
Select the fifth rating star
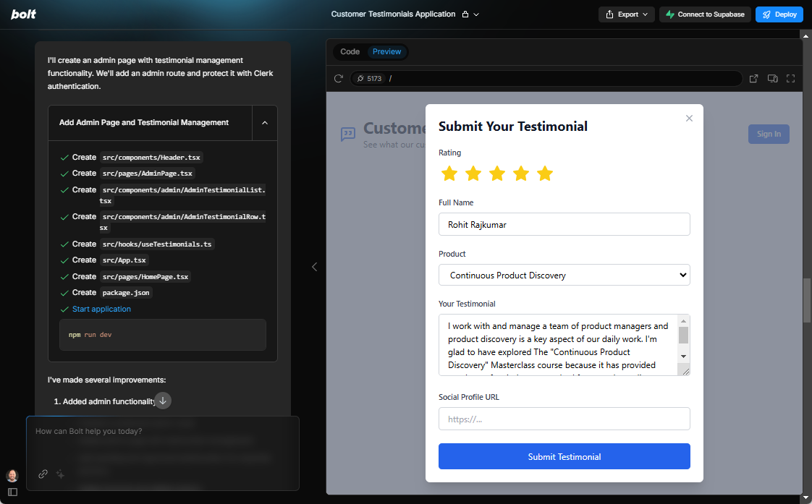(x=544, y=174)
